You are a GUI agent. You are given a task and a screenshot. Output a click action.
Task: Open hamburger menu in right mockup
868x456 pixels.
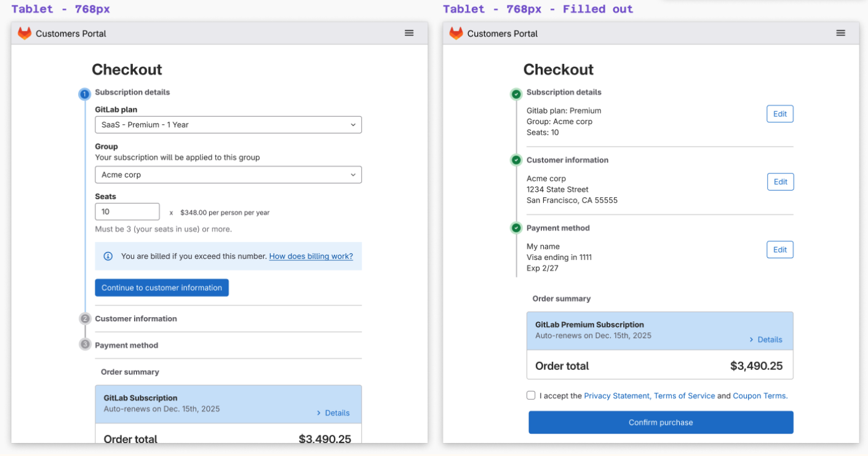(x=841, y=33)
